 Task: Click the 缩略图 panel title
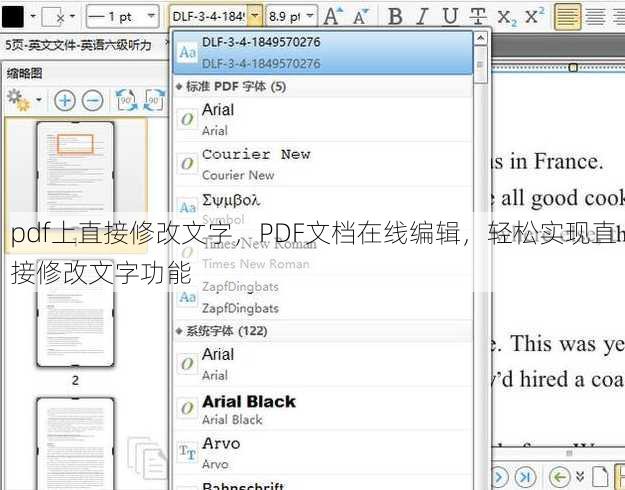25,73
